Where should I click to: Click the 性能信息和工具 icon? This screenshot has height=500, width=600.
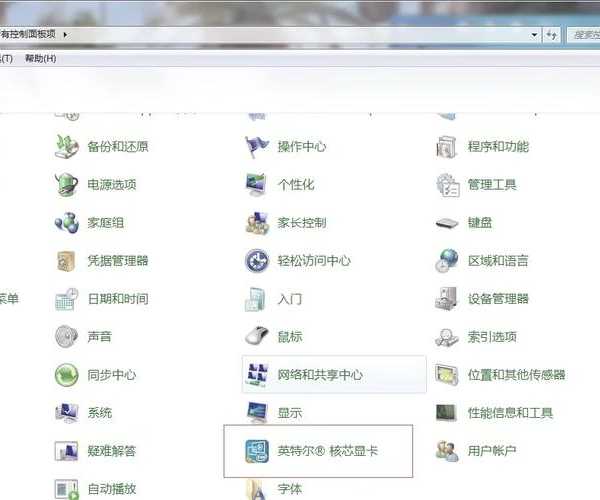446,413
